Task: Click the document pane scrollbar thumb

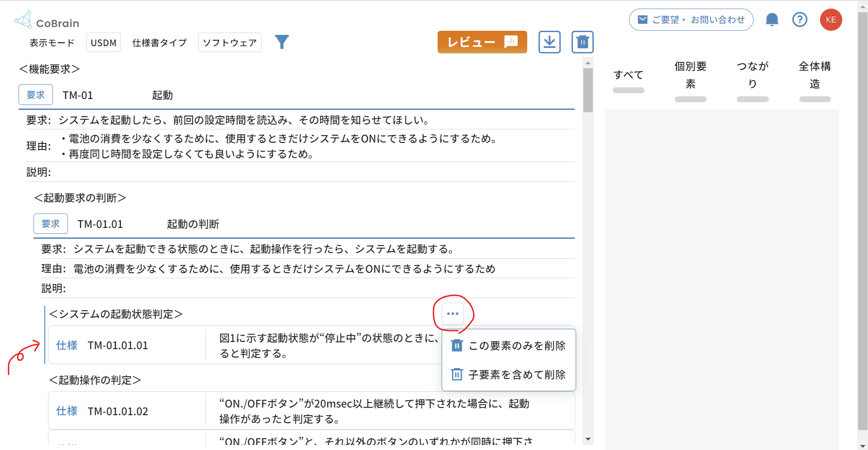Action: pyautogui.click(x=588, y=90)
